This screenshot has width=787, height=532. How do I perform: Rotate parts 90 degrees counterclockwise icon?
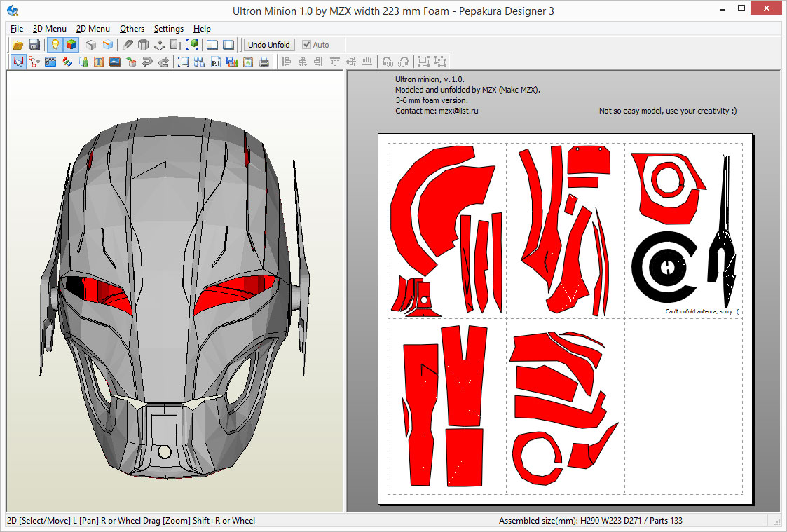tap(388, 62)
